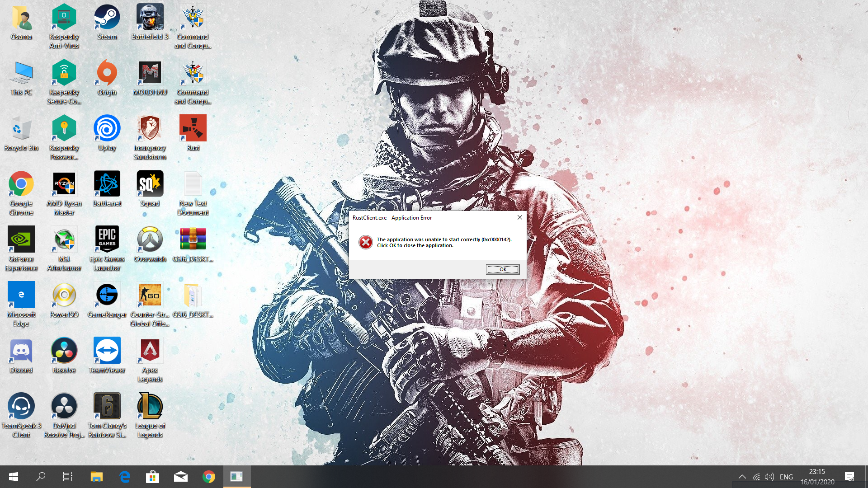Select the Steam desktop icon

pos(107,18)
